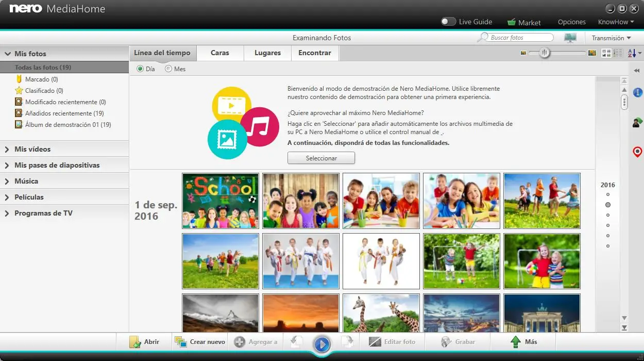Select Todas las fotos (19)
The image size is (644, 361).
point(64,68)
